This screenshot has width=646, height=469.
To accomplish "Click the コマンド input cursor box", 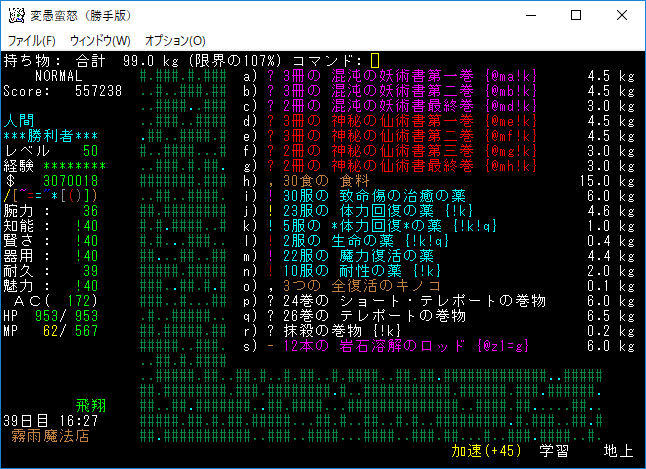I will [x=375, y=61].
